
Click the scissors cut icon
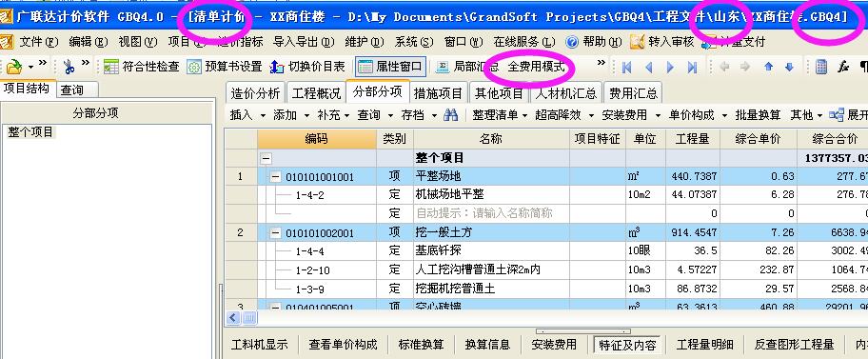tap(69, 67)
